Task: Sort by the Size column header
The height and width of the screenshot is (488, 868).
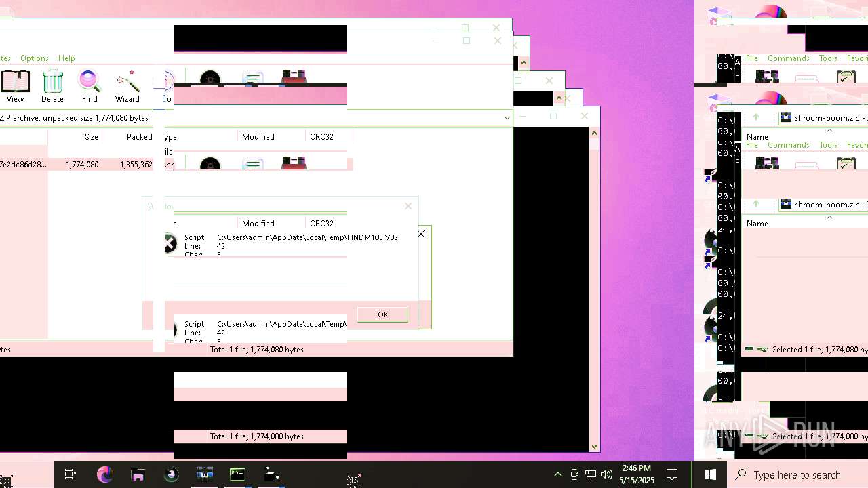Action: point(92,137)
